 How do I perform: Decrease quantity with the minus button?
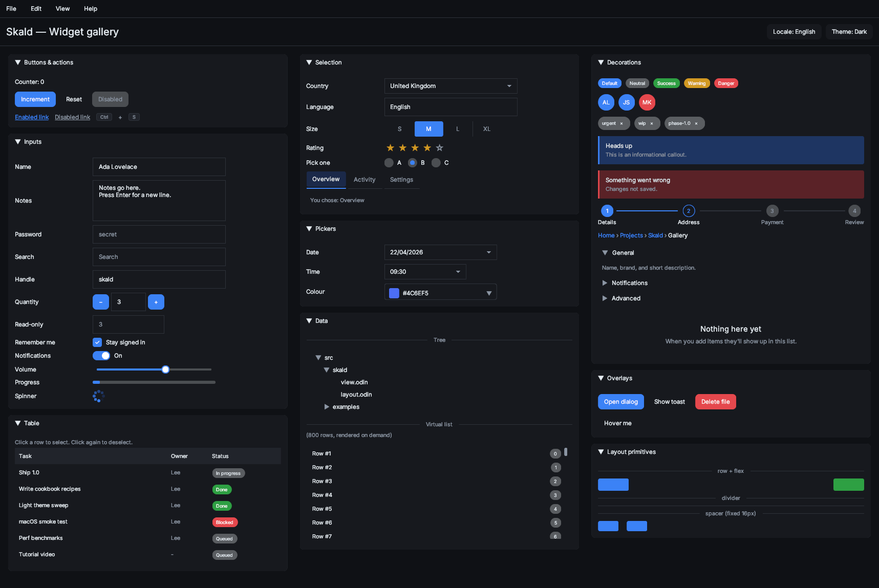tap(101, 302)
